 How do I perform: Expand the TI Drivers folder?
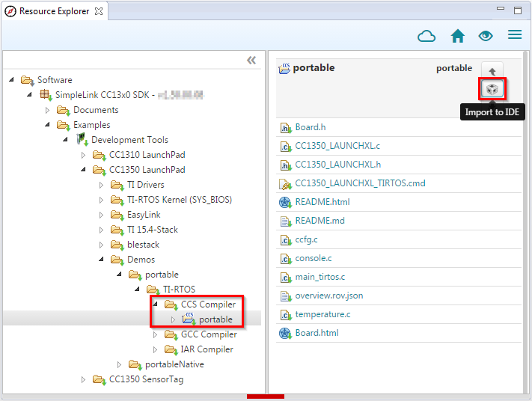pyautogui.click(x=101, y=185)
